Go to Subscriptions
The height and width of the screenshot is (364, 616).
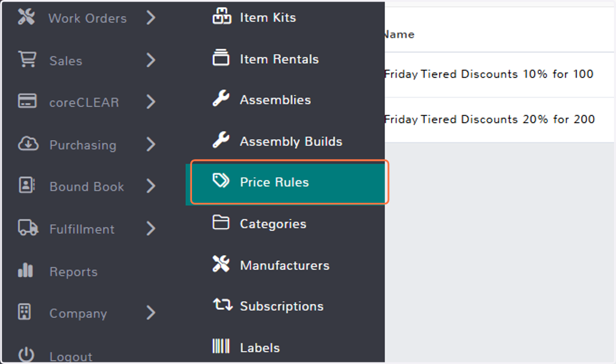282,306
